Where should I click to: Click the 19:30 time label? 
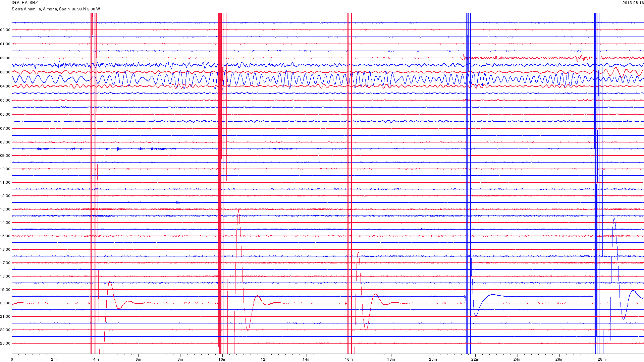click(x=5, y=290)
